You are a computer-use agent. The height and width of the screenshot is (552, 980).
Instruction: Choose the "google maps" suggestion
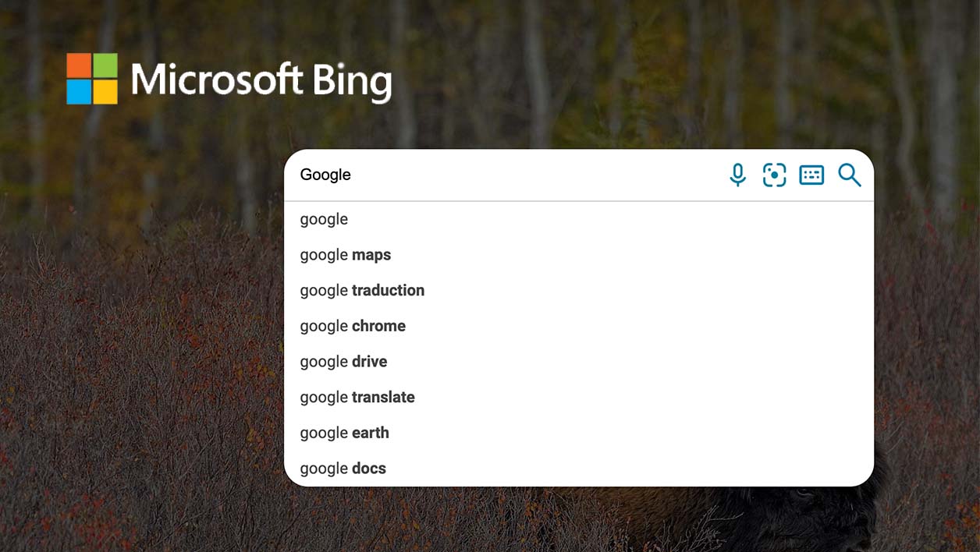click(x=579, y=255)
